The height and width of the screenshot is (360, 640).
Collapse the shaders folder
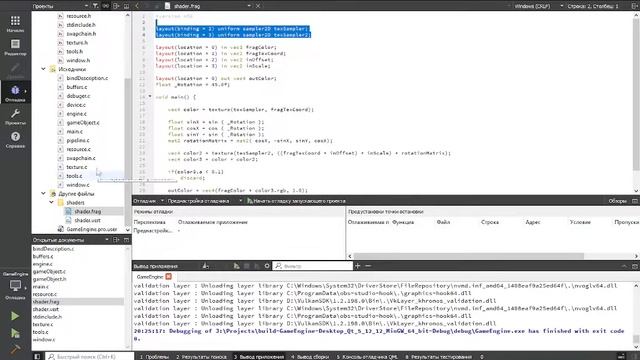[51, 202]
